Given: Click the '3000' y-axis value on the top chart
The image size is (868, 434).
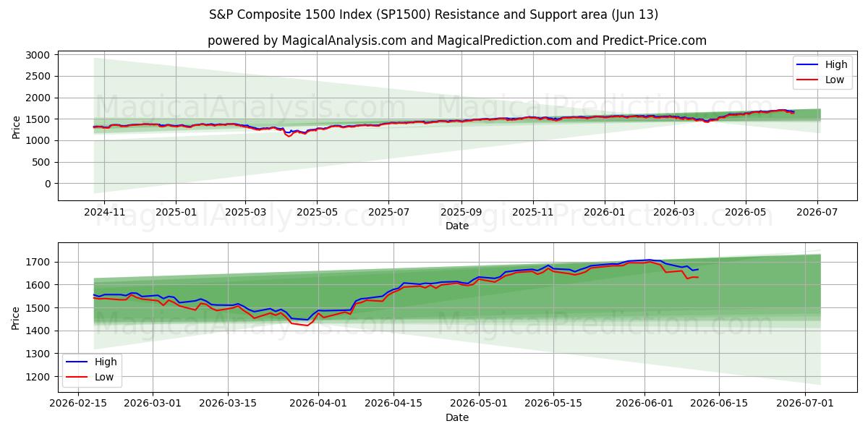Looking at the screenshot, I should (38, 55).
